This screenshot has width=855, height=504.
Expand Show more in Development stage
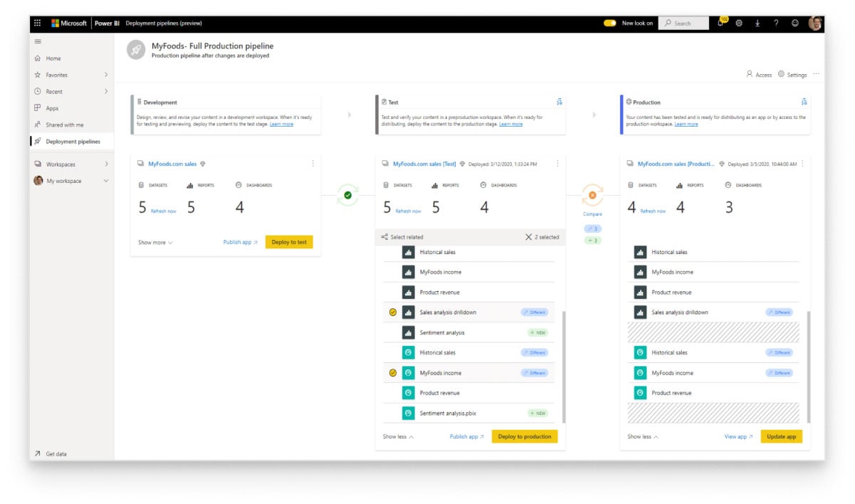click(155, 243)
